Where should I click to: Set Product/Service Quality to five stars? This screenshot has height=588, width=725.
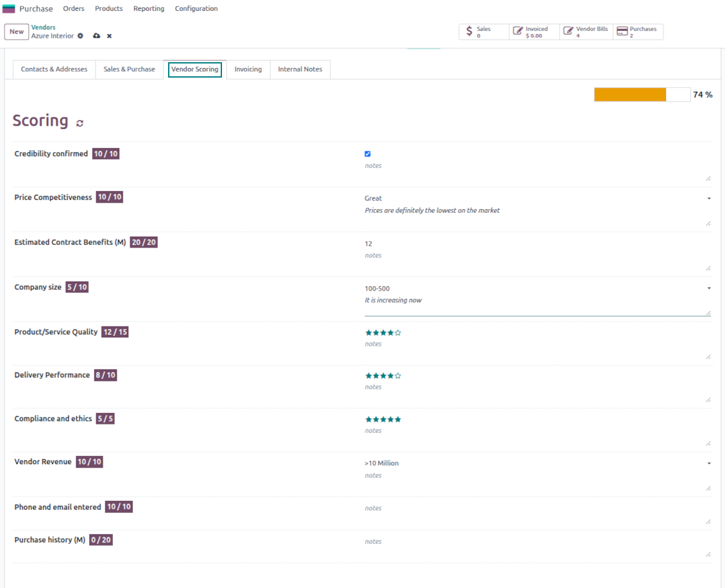[x=398, y=333]
